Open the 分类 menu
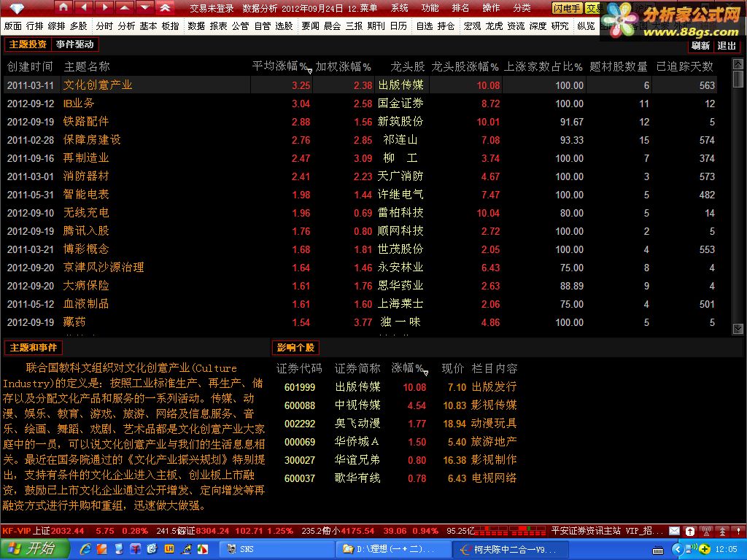This screenshot has width=747, height=560. click(522, 8)
